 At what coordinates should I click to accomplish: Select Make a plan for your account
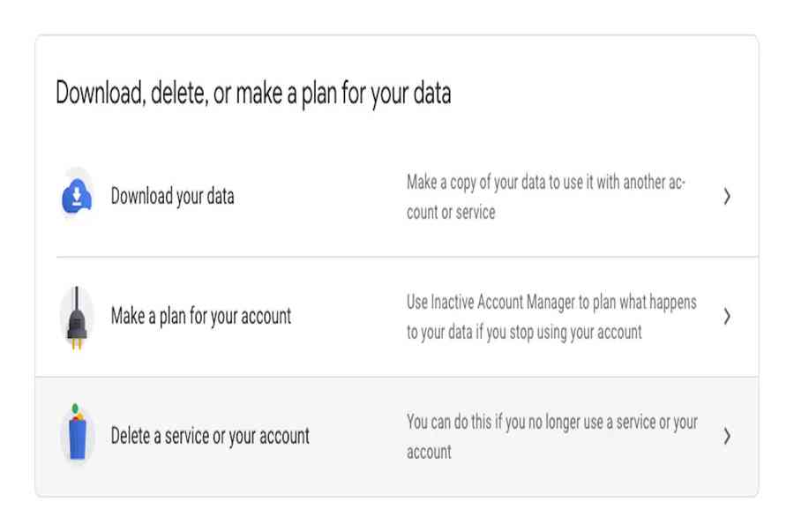pyautogui.click(x=200, y=316)
